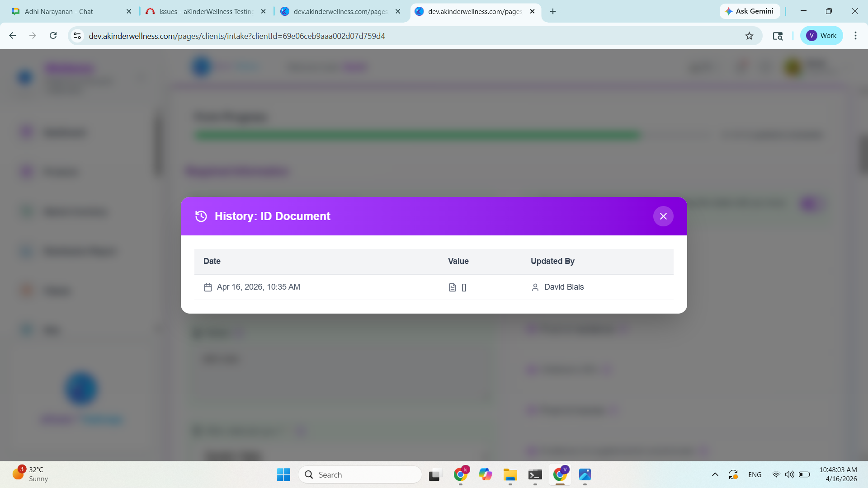Click the calendar icon beside Apr 16 date
The image size is (868, 488).
(208, 287)
